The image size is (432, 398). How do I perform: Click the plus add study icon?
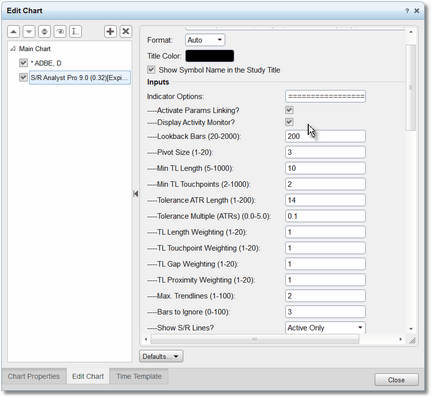[x=110, y=32]
